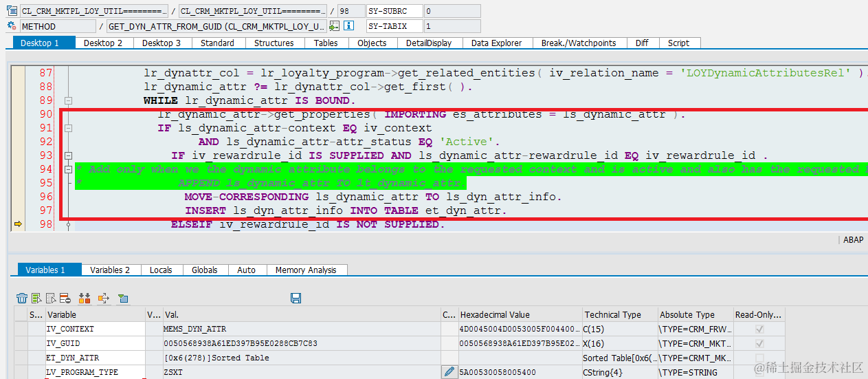Select the Auto tab
Viewport: 868px width, 379px height.
pos(246,270)
